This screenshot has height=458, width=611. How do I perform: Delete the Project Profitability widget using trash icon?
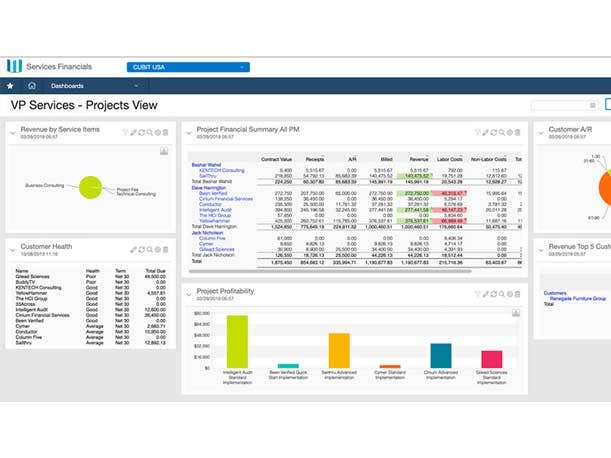(x=516, y=292)
